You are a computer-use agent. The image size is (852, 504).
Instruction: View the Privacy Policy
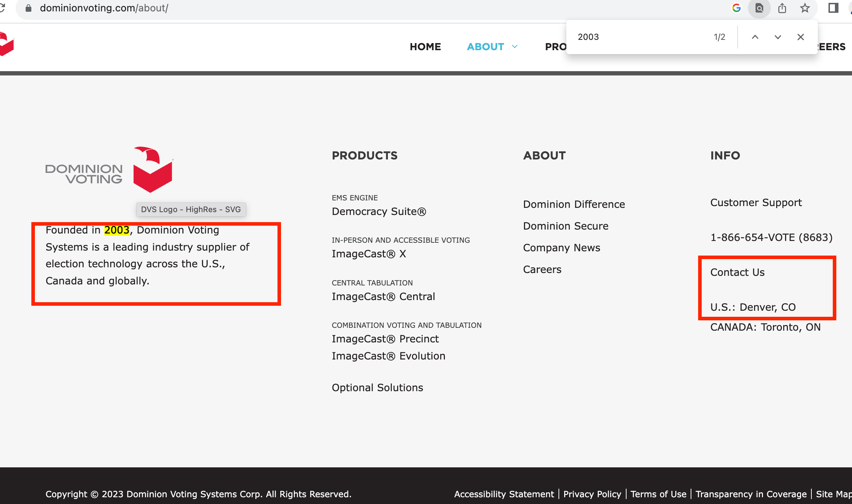pyautogui.click(x=592, y=494)
